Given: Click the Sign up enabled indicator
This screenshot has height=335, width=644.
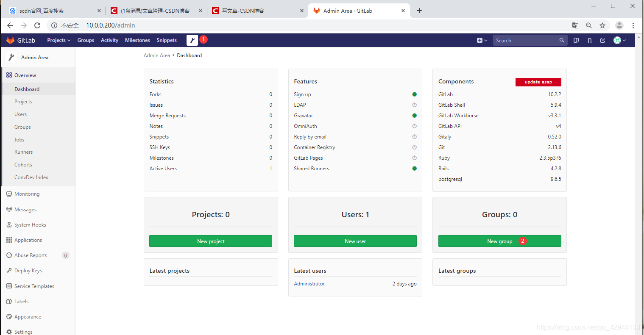Looking at the screenshot, I should click(414, 94).
